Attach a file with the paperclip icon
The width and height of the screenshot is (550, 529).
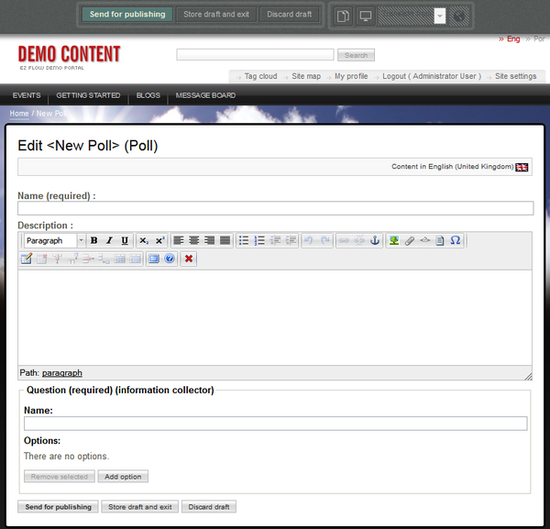click(409, 241)
